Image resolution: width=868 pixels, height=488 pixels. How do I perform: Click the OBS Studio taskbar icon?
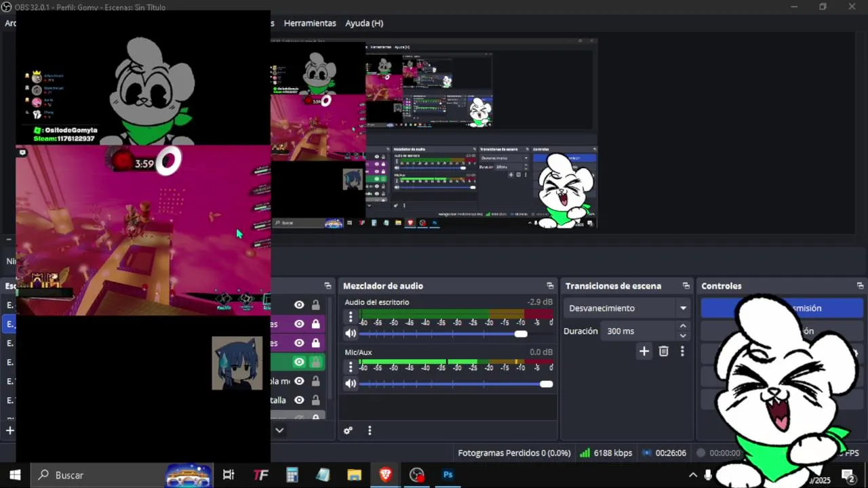(416, 475)
